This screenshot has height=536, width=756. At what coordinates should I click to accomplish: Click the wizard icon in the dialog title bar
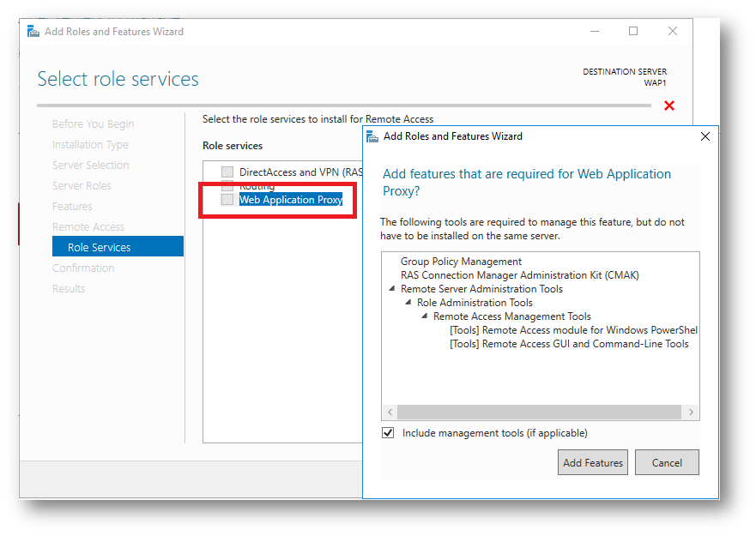372,136
